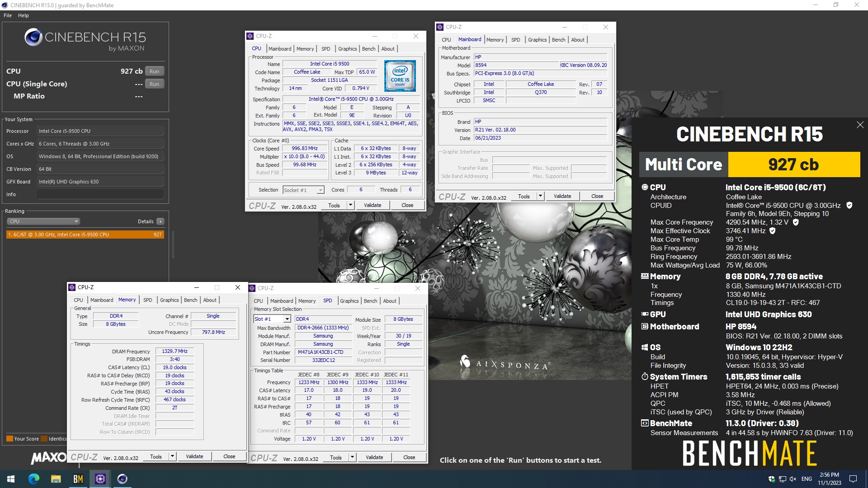Click the shield next to Max Core Frequency
The height and width of the screenshot is (488, 868).
[796, 222]
